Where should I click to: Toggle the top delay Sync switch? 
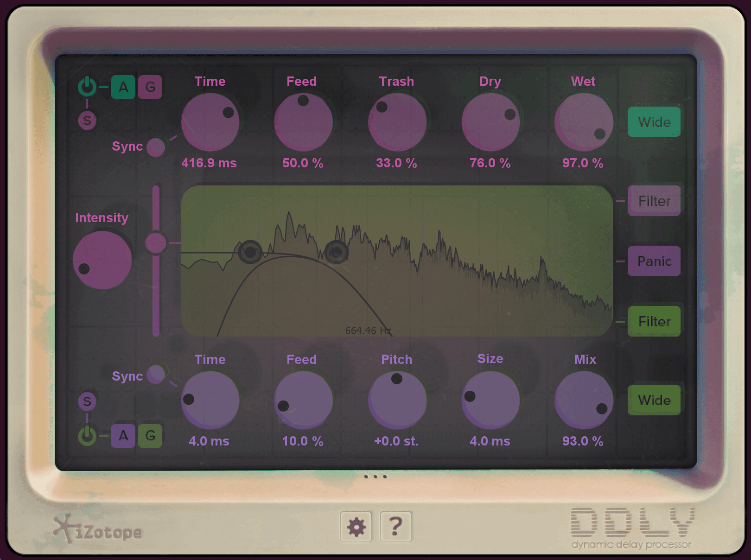coord(156,147)
